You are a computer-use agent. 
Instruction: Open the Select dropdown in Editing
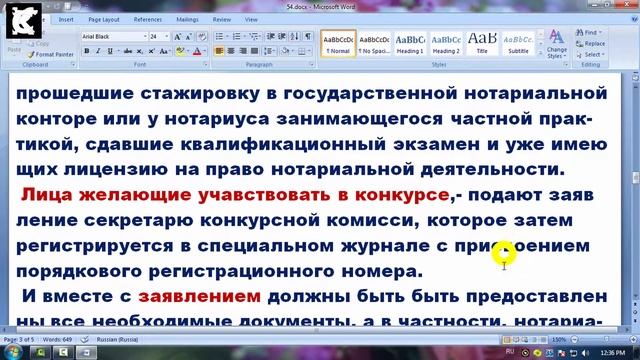click(591, 54)
